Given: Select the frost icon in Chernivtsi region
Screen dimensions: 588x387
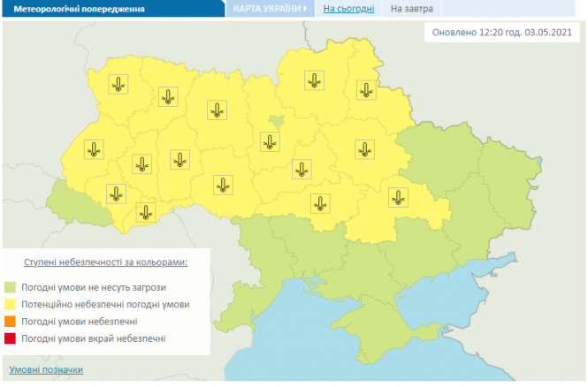Looking at the screenshot, I should tap(145, 213).
